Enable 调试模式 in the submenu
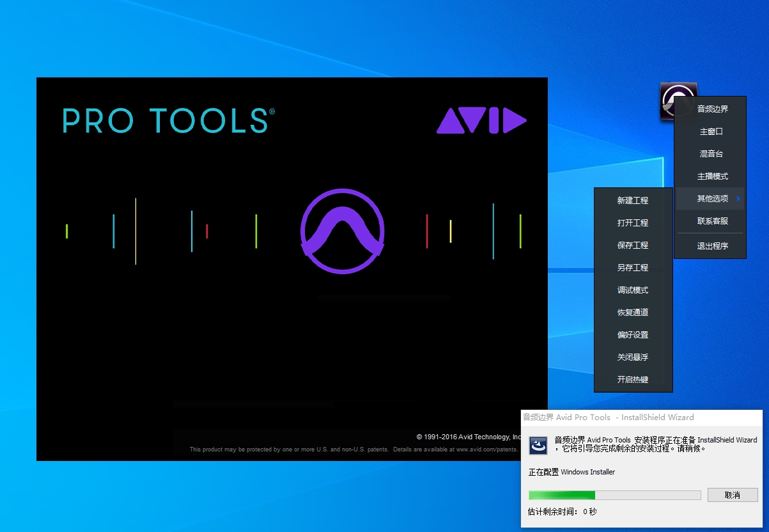769x532 pixels. point(633,290)
